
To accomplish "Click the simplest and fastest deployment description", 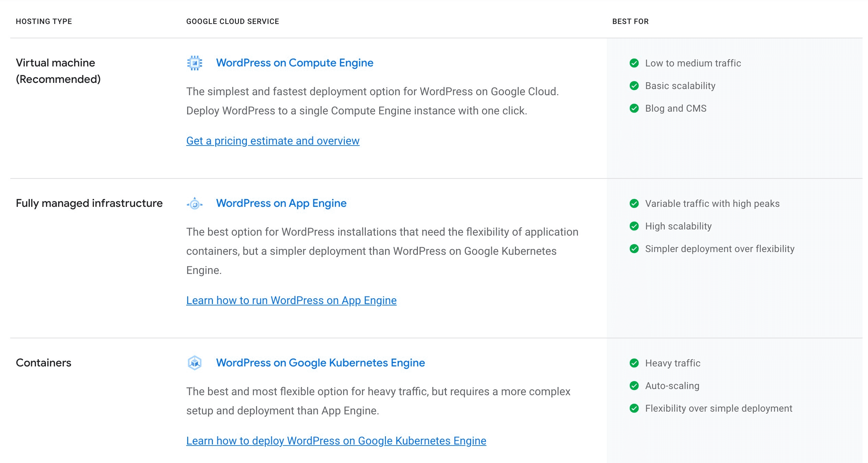I will tap(372, 101).
